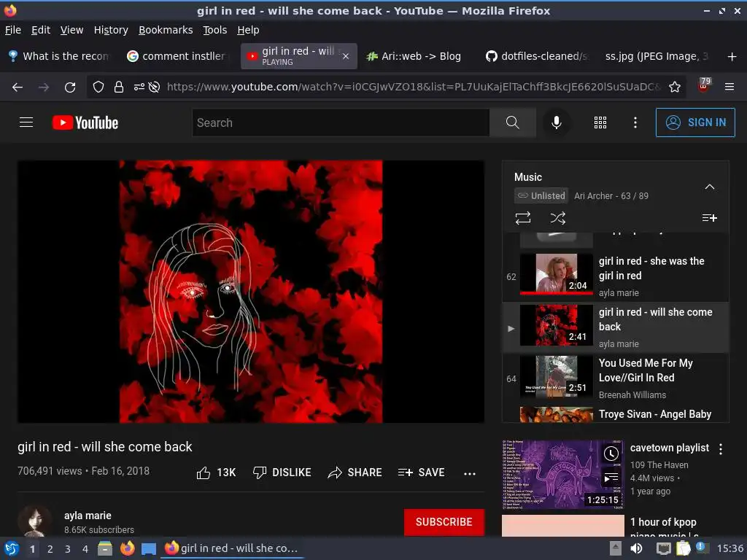Switch to the ss.jpg JPEG Image tab
Image resolution: width=747 pixels, height=560 pixels.
657,56
